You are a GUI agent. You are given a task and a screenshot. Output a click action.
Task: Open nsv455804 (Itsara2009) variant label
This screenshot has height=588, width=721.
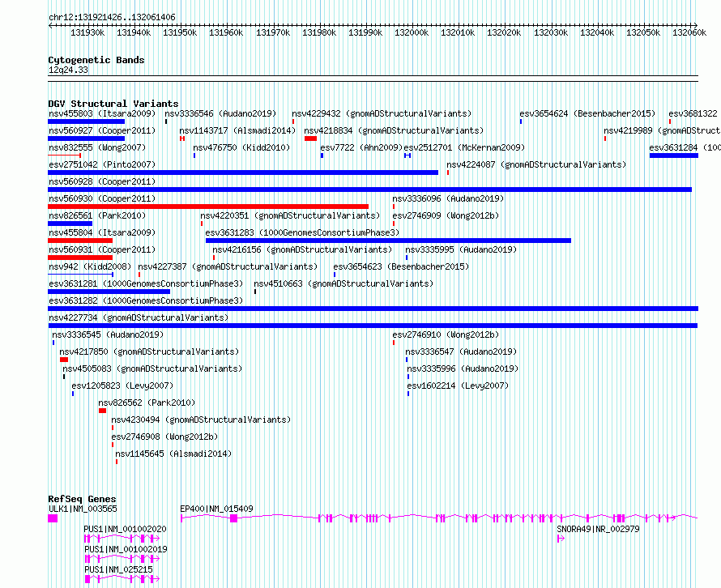[x=102, y=232]
